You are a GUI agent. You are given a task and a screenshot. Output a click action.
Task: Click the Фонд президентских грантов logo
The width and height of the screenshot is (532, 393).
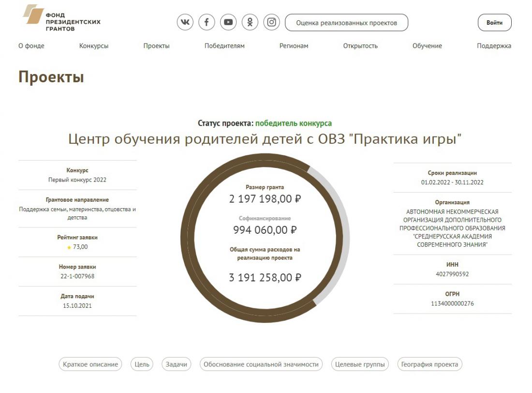62,17
